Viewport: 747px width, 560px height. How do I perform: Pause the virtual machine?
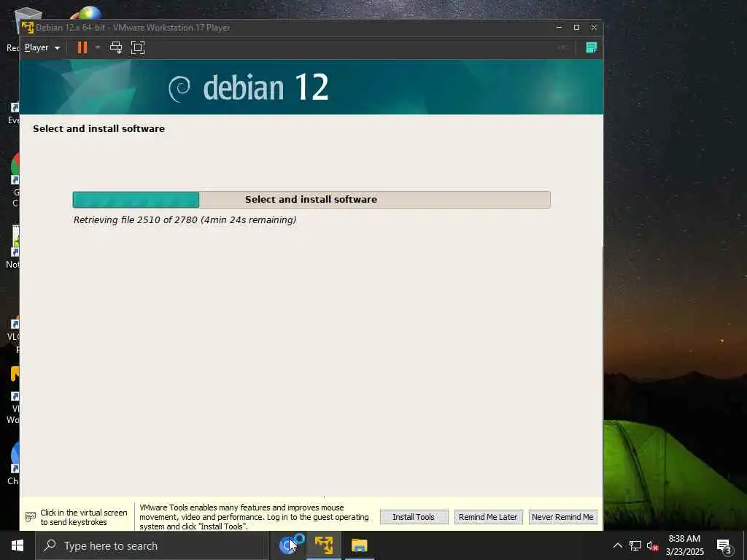coord(82,47)
